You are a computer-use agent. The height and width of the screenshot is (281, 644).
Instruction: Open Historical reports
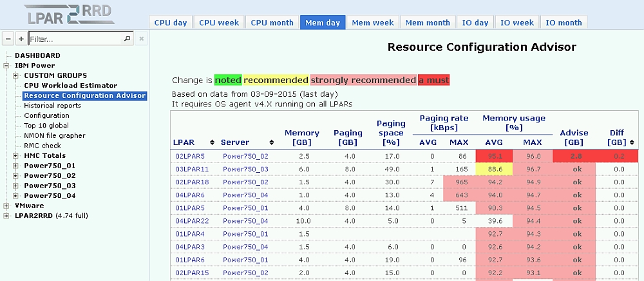pyautogui.click(x=52, y=106)
